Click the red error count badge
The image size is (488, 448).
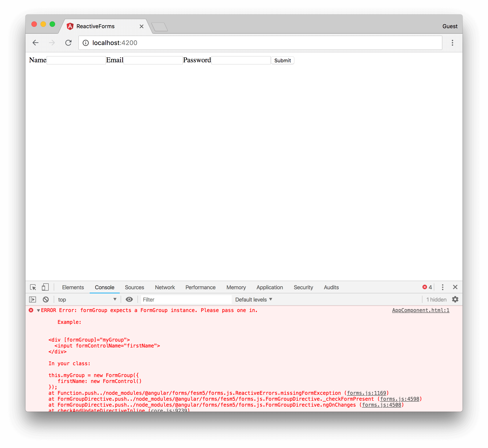click(427, 287)
